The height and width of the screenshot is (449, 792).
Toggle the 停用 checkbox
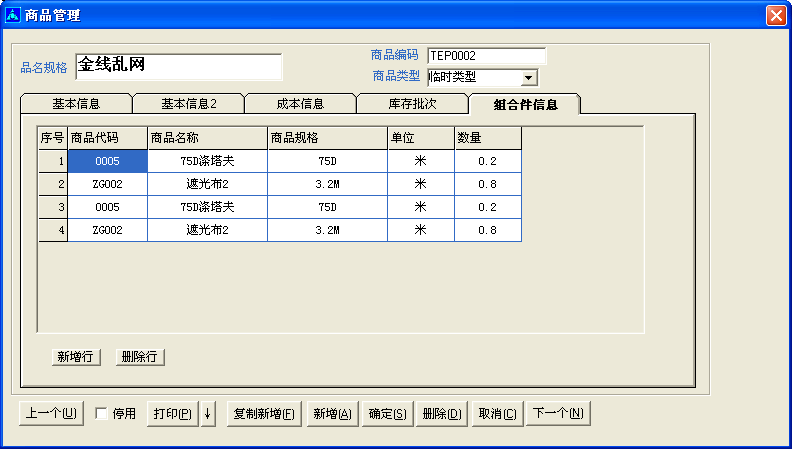[x=102, y=414]
